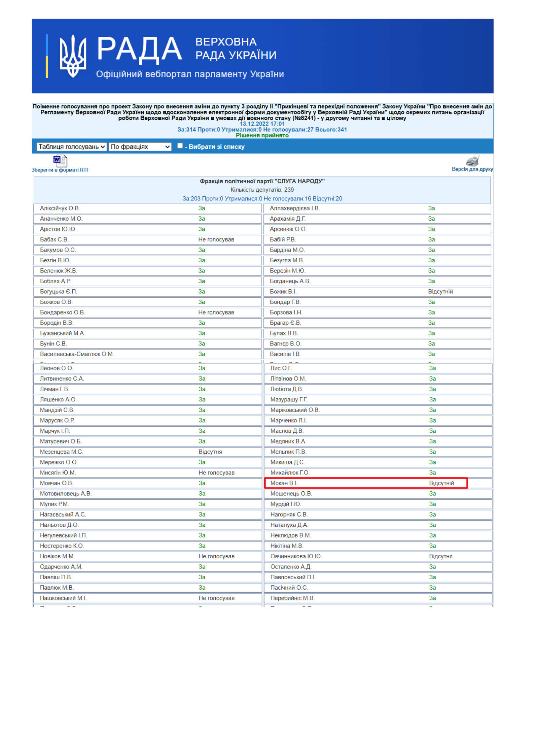Select deputy name 'Аллахвердієва І.В.'

295,208
